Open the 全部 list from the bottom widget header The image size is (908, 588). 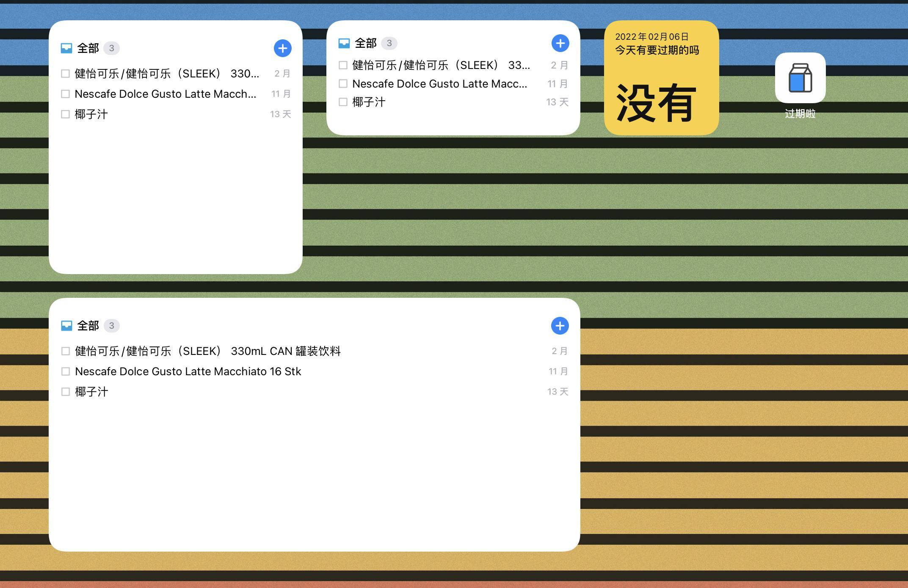coord(88,325)
